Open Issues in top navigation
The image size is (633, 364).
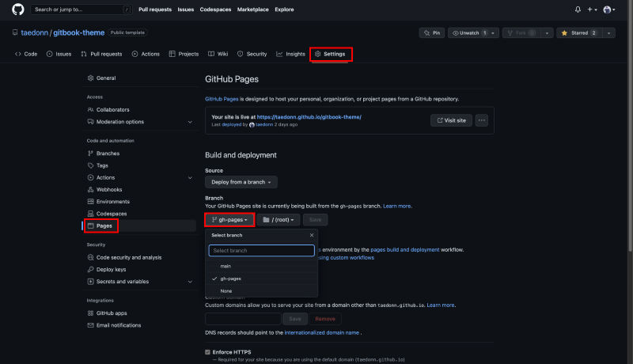pos(186,9)
